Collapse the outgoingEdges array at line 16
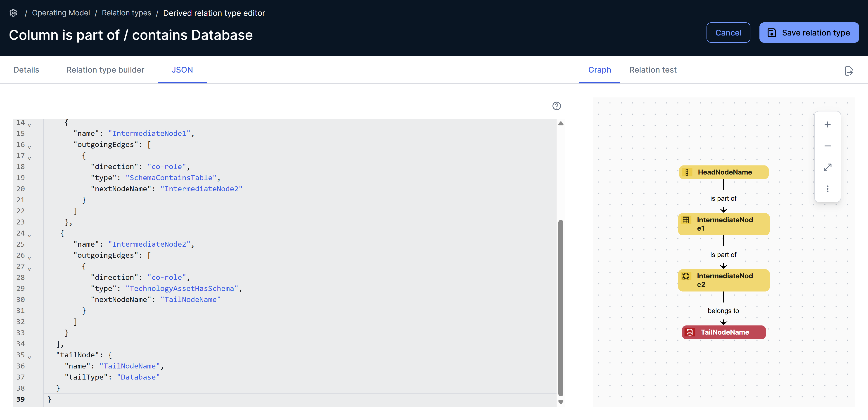The image size is (868, 420). (29, 147)
